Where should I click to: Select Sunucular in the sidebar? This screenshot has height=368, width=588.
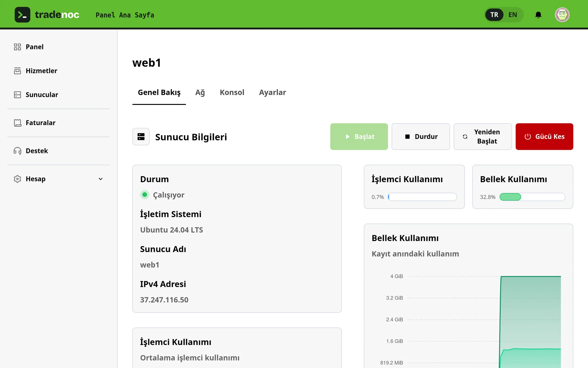click(x=42, y=95)
